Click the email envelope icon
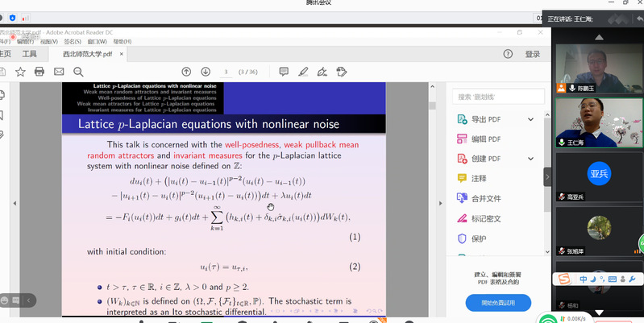Viewport: 644px width, 323px height. tap(58, 72)
